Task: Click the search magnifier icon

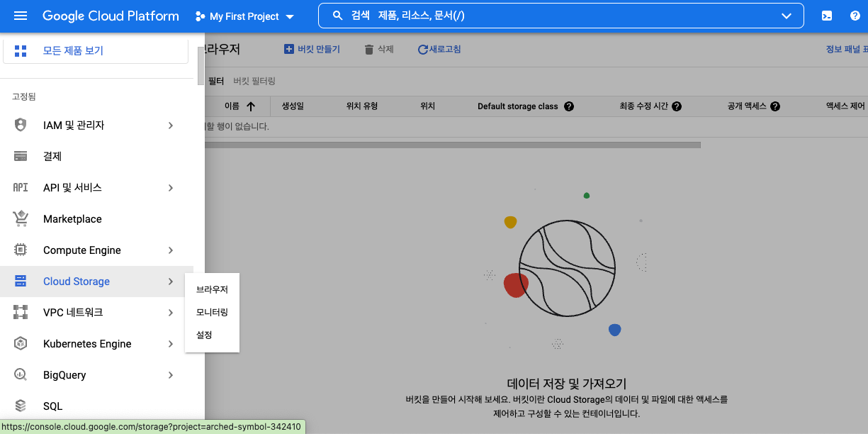Action: point(337,16)
